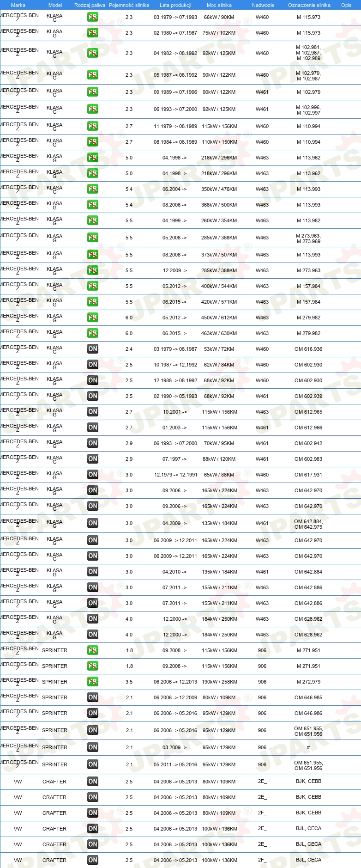Select the 'M 273.963, M 273.969' engine code cell
The width and height of the screenshot is (361, 868).
point(308,238)
